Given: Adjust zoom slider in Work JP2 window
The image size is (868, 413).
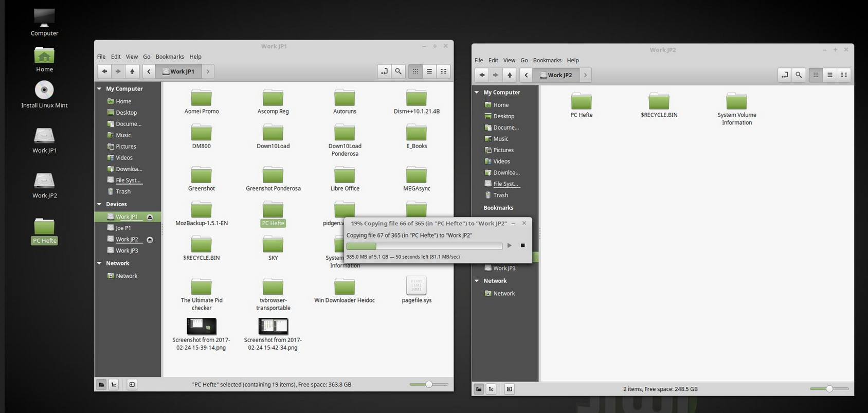Looking at the screenshot, I should coord(829,389).
